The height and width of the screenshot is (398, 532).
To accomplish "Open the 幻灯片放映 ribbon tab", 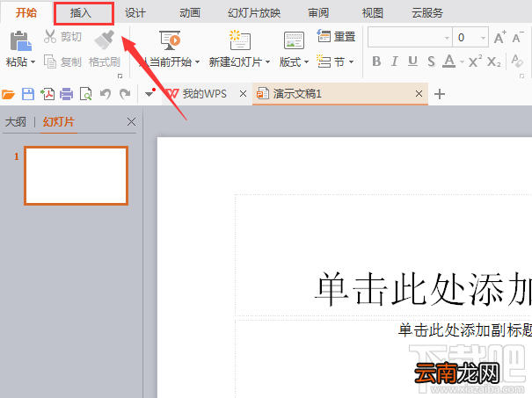I will [x=254, y=13].
